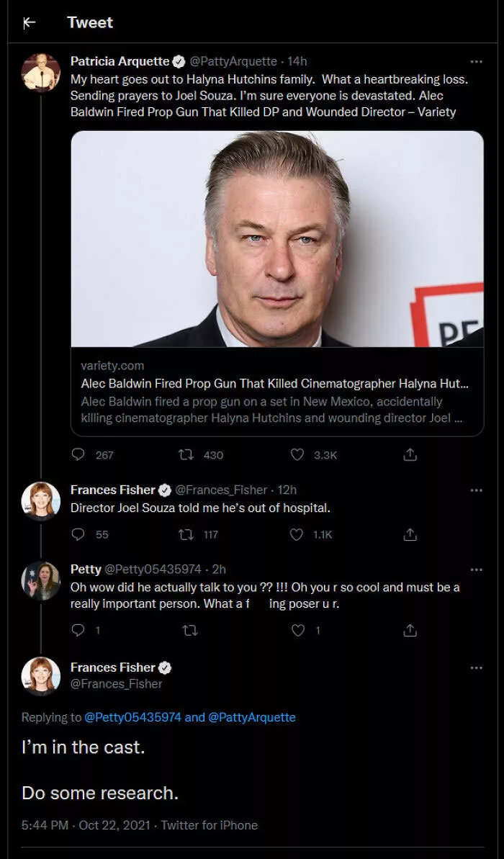Retweet Patricia Arquette's tweet with 430 retweets
This screenshot has height=859, width=504.
coord(186,454)
